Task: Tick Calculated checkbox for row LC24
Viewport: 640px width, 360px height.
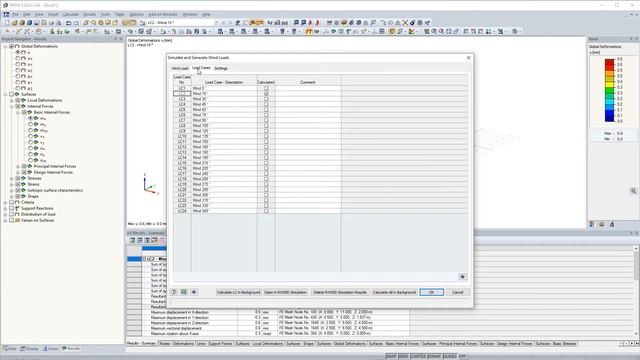Action: click(x=266, y=211)
